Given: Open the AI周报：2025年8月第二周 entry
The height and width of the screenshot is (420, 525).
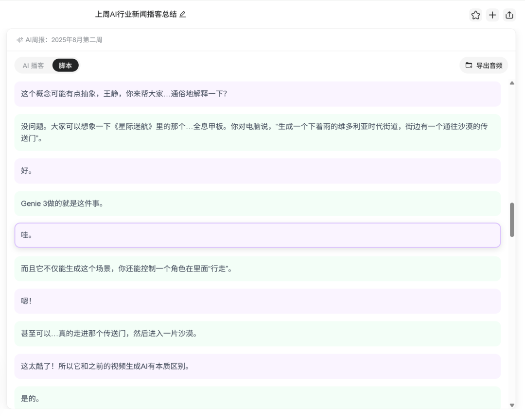Looking at the screenshot, I should click(64, 40).
